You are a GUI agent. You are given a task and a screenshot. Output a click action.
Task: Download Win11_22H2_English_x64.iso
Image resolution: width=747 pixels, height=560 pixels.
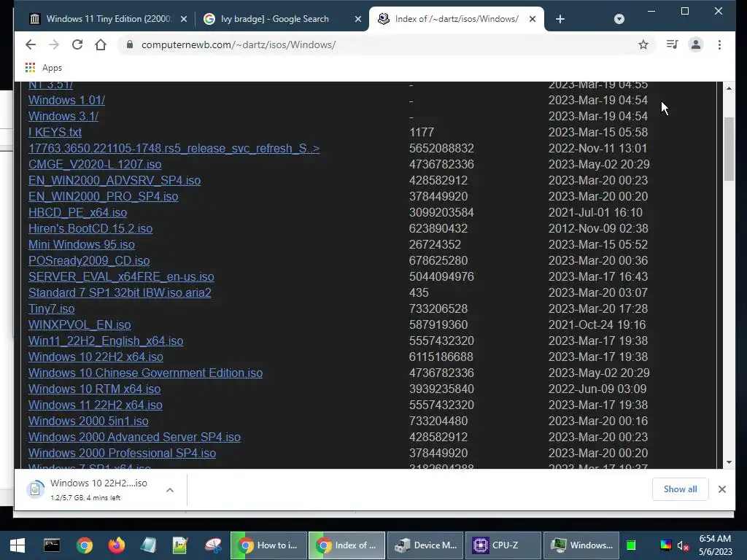(x=106, y=341)
